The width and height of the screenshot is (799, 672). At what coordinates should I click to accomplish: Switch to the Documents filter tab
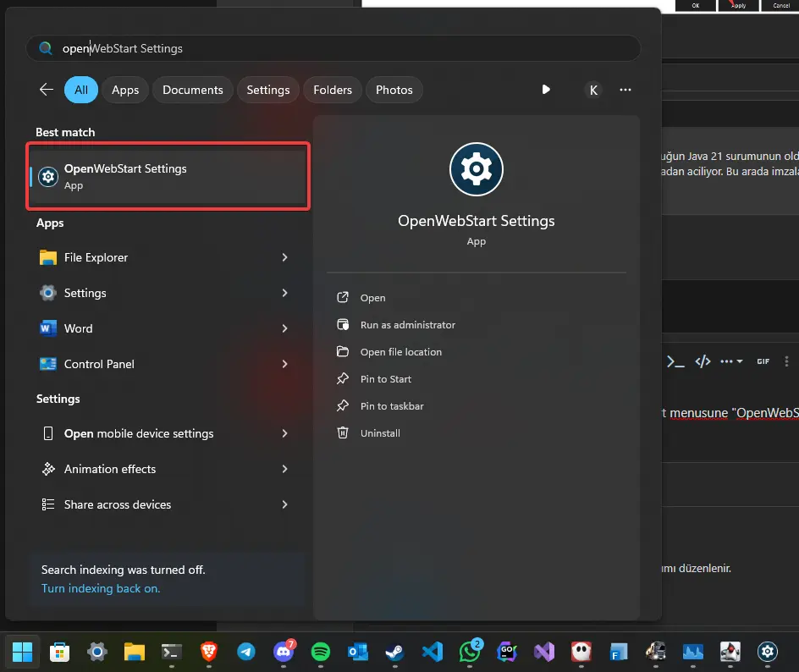[x=193, y=90]
